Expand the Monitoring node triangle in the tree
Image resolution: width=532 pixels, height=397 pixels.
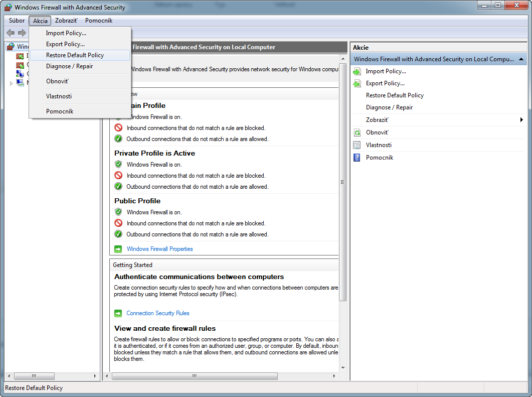click(12, 83)
